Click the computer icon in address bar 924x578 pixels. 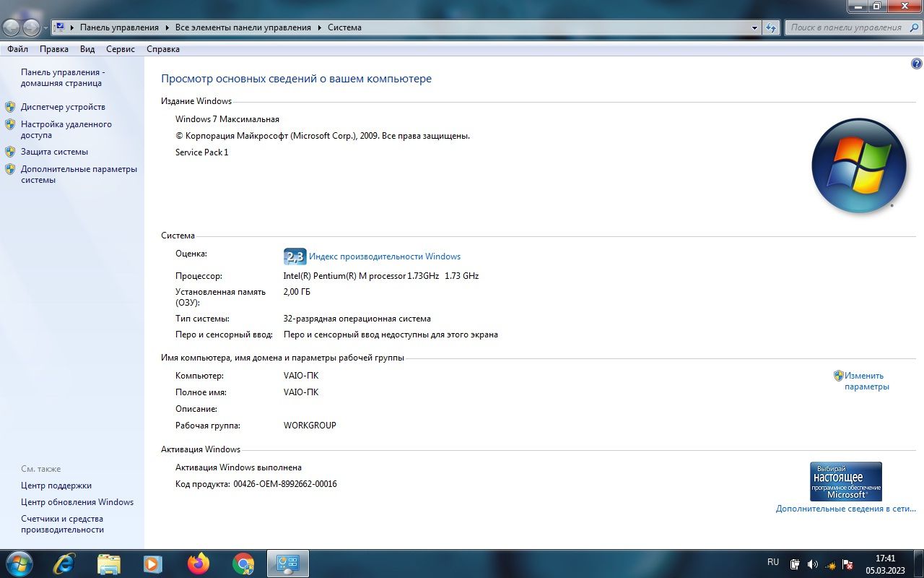click(60, 27)
